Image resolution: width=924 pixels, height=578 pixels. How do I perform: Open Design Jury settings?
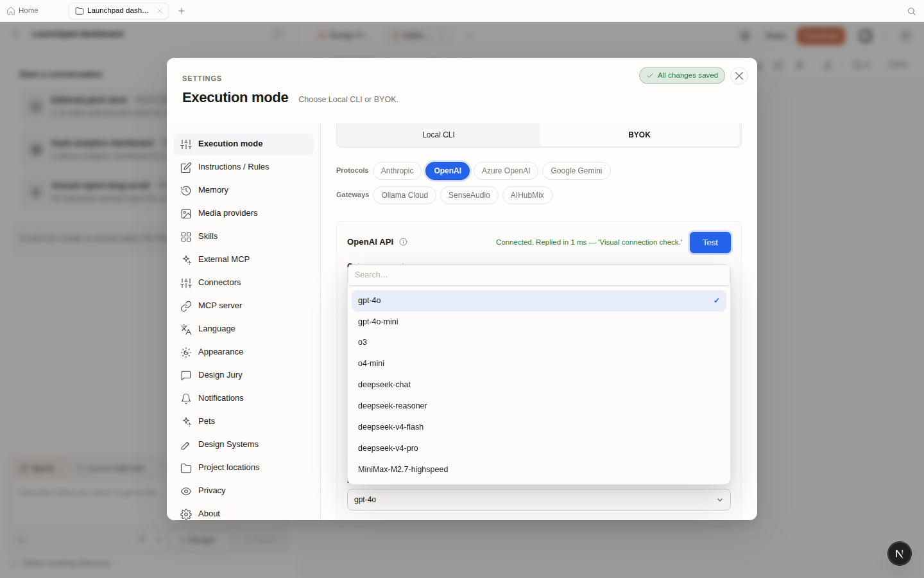click(243, 375)
